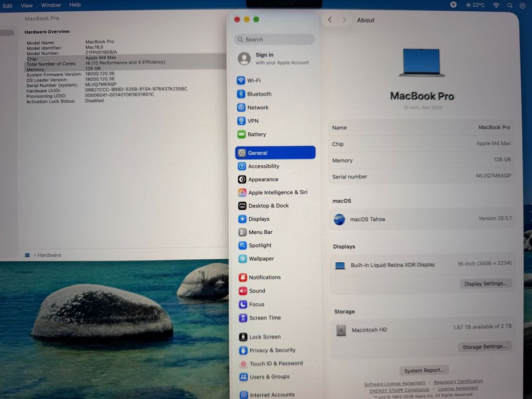Open the License Agreement link
This screenshot has height=399, width=532.
[x=458, y=388]
